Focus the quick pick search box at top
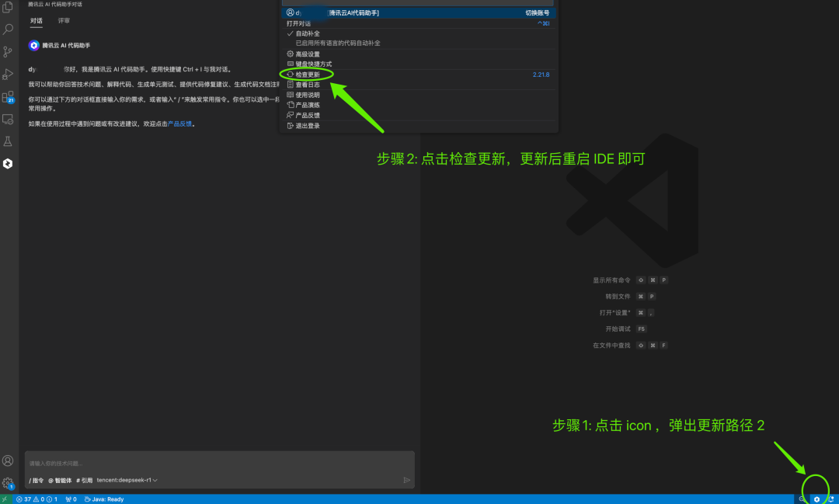Image resolution: width=839 pixels, height=504 pixels. (418, 2)
